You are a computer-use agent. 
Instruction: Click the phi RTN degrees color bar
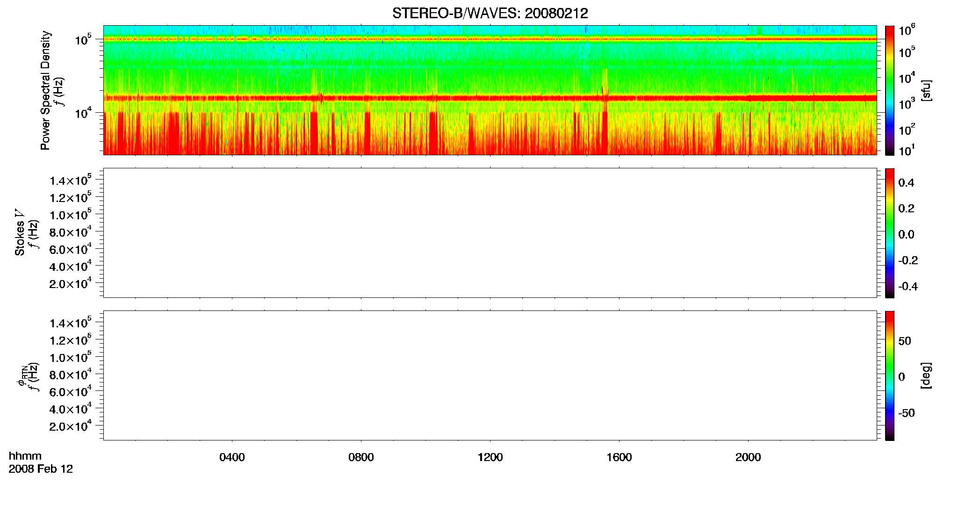pyautogui.click(x=890, y=375)
